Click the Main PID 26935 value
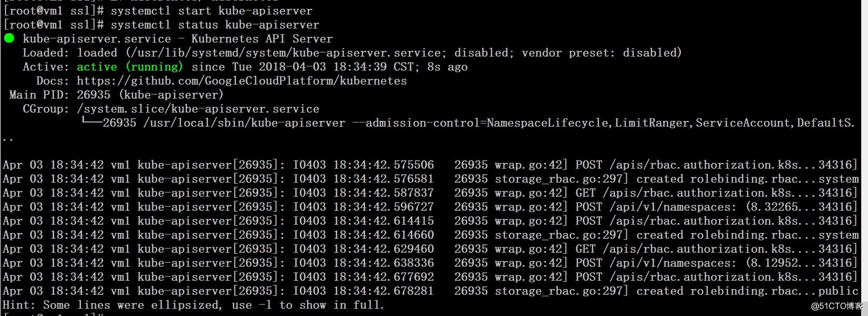This screenshot has width=868, height=316. coord(93,95)
